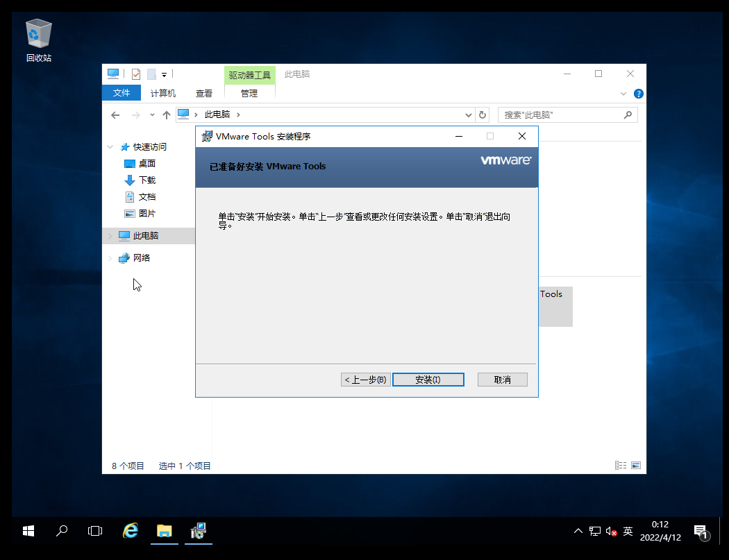This screenshot has height=560, width=729.
Task: Click the New folder quick access icon
Action: (x=151, y=74)
